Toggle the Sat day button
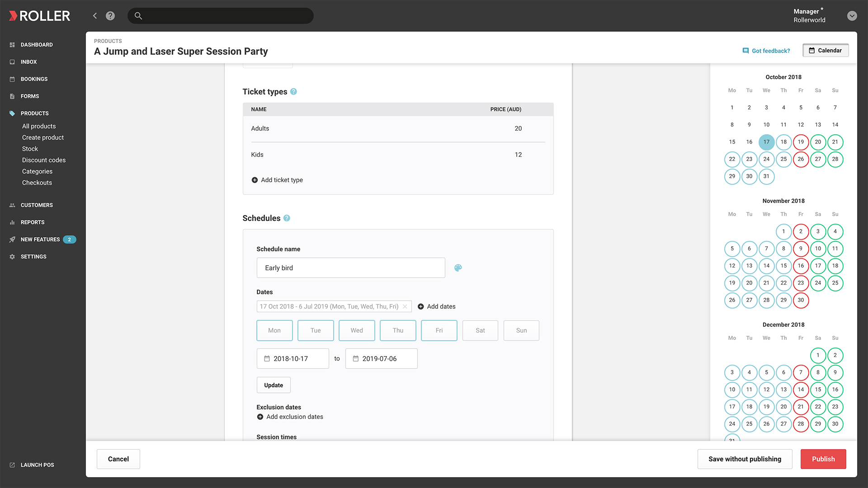 [x=480, y=330]
